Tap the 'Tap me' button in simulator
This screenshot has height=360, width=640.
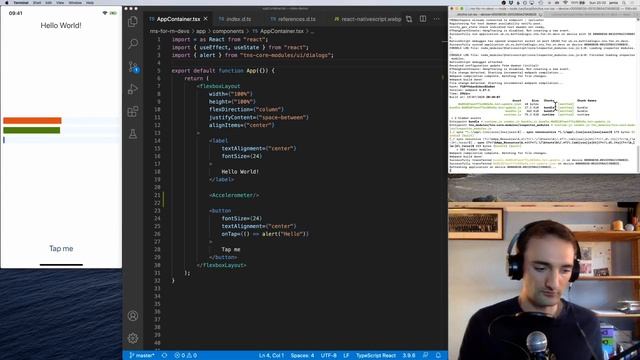[61, 249]
